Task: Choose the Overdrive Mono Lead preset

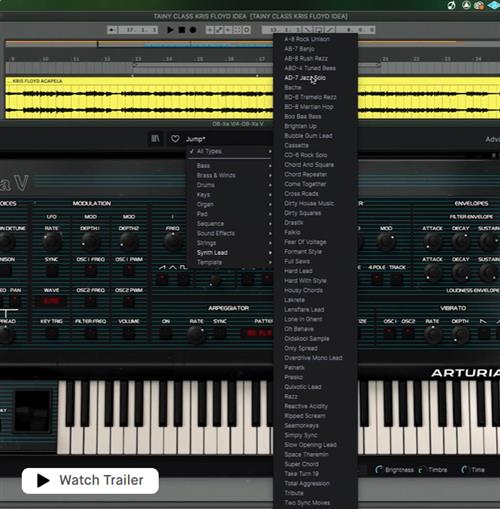Action: click(x=315, y=358)
